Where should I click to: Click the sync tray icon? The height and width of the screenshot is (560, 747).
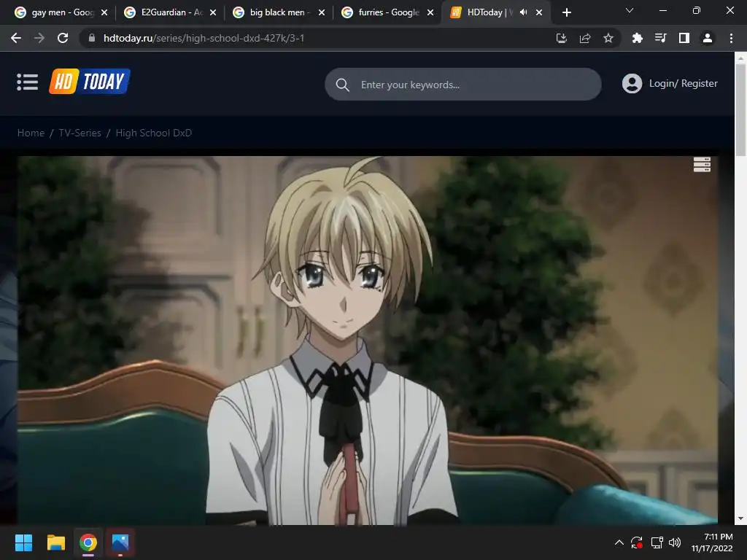637,542
